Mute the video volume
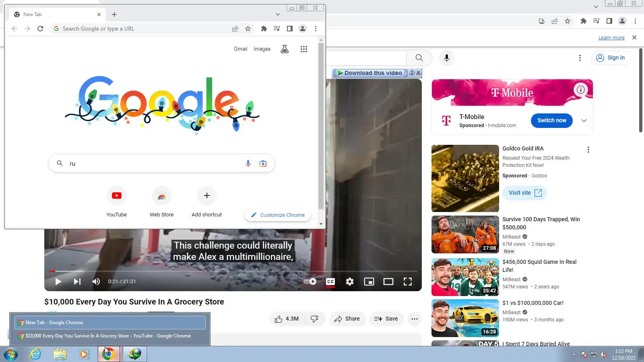The width and height of the screenshot is (644, 362). click(96, 282)
